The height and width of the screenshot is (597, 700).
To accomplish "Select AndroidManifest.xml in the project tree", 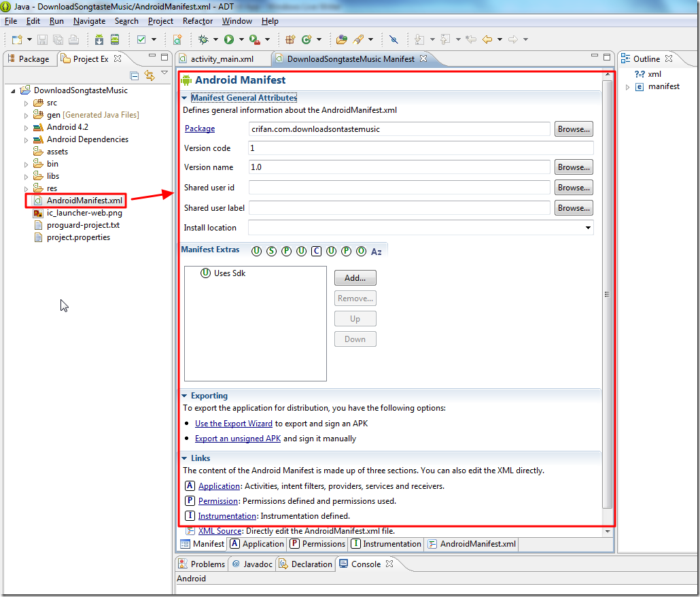I will [x=84, y=201].
